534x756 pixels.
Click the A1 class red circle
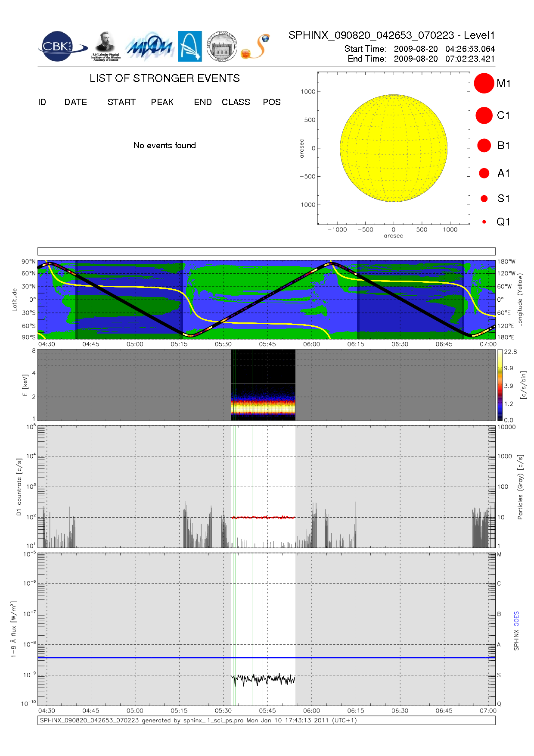pyautogui.click(x=484, y=173)
